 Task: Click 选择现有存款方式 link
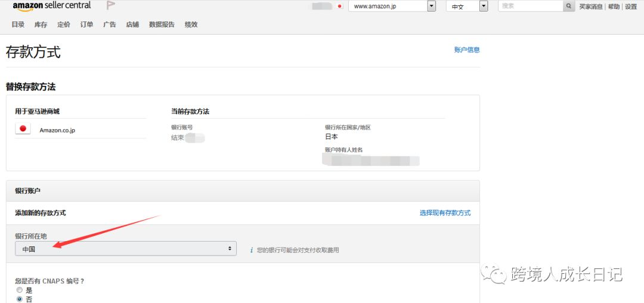pyautogui.click(x=445, y=213)
